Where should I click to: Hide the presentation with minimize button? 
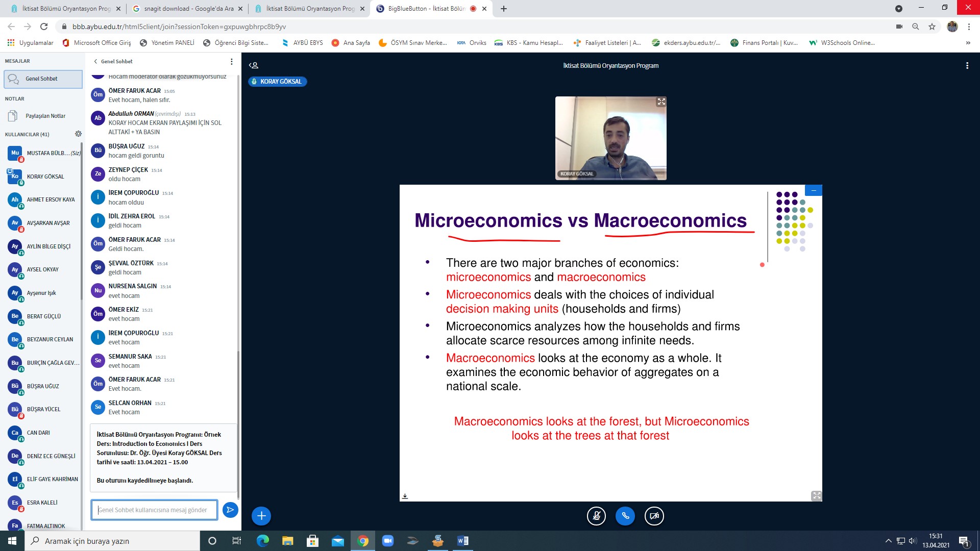pos(813,190)
